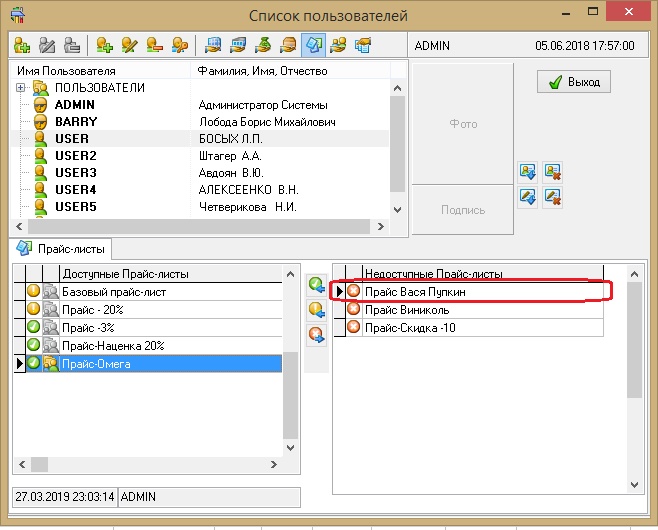Click up arrow of unavailable price-lists scrollbar
Image resolution: width=658 pixels, height=530 pixels.
point(633,273)
